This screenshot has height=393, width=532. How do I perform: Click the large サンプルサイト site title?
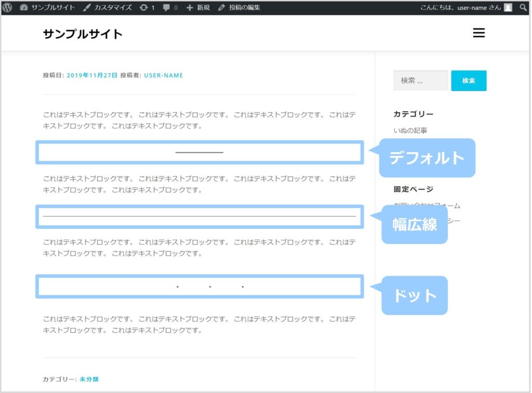point(83,34)
